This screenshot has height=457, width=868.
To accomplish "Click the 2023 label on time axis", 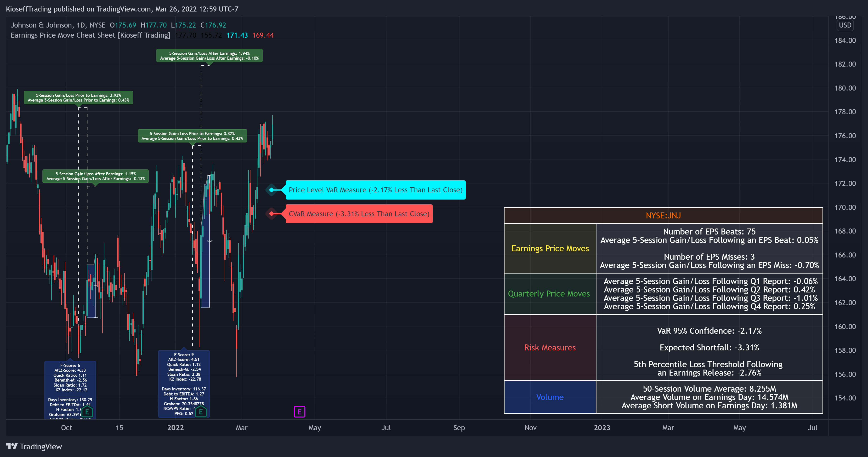I will [x=601, y=428].
